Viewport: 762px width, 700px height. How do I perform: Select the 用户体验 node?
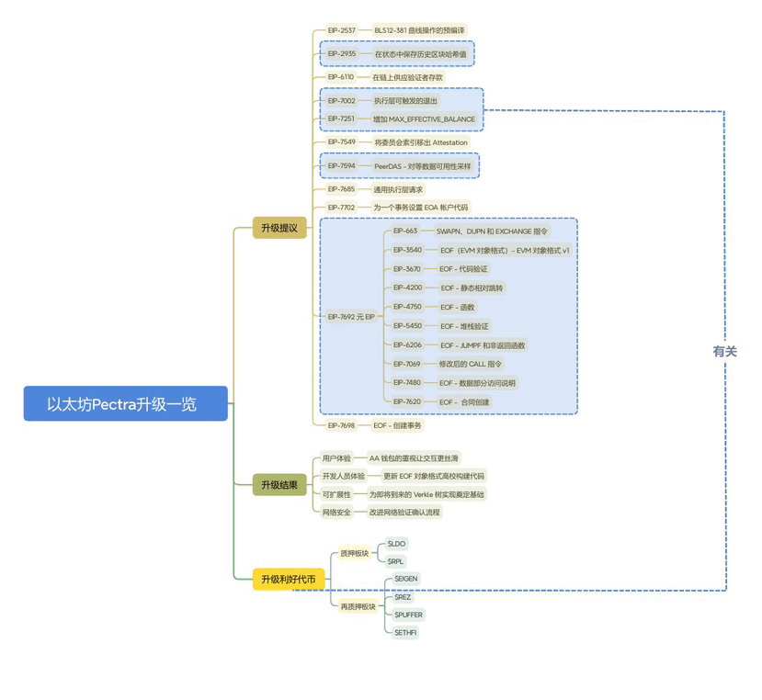pos(336,458)
